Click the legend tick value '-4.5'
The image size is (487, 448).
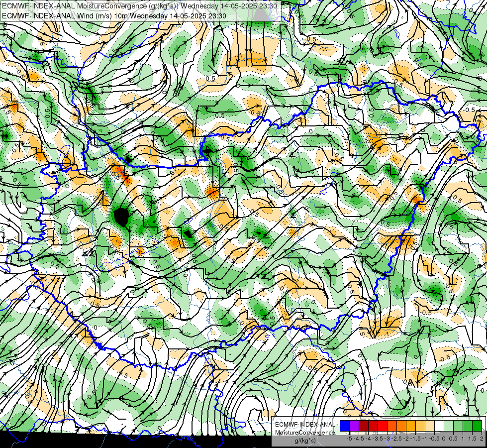pos(359,439)
